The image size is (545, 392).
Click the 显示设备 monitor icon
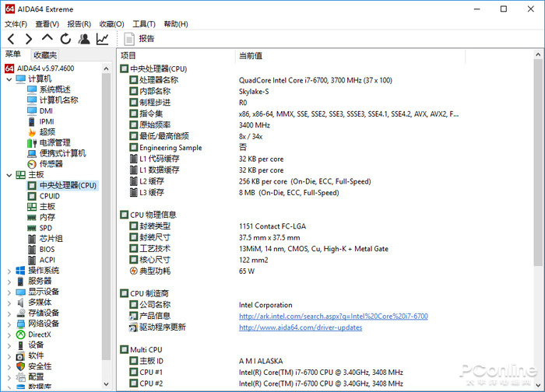tap(20, 292)
